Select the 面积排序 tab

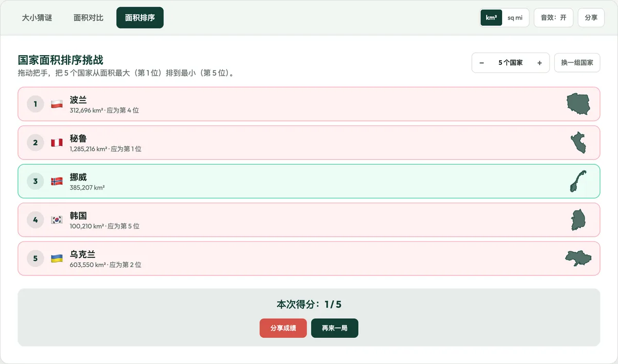(140, 18)
